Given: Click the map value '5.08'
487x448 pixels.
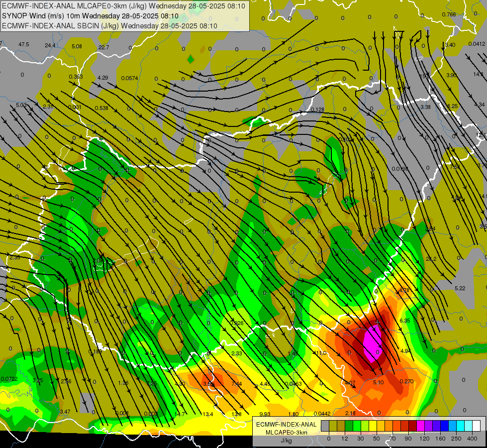Looking at the screenshot, I should (x=77, y=46).
